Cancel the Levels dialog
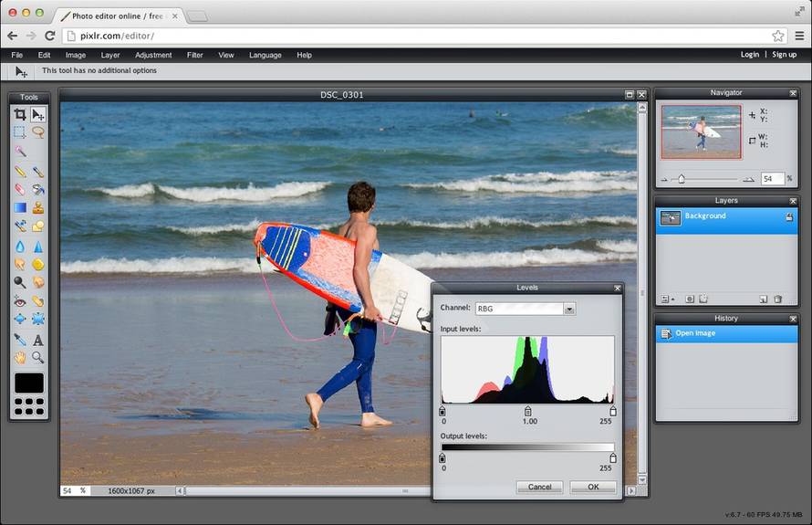 539,487
